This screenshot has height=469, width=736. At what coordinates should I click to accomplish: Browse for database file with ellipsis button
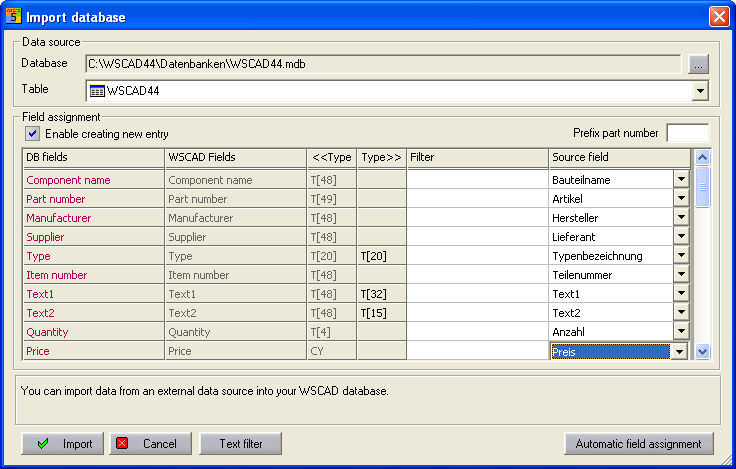pyautogui.click(x=698, y=64)
